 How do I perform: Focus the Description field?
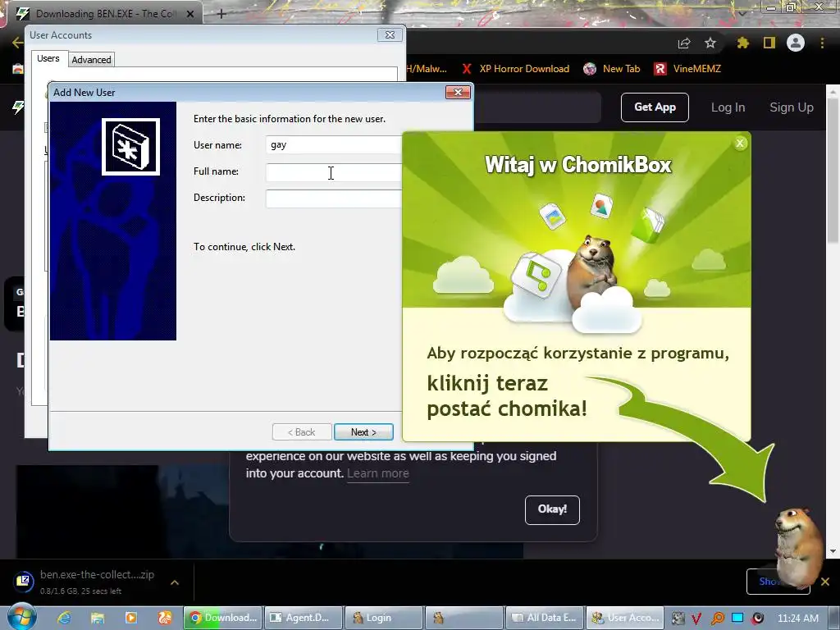(333, 198)
